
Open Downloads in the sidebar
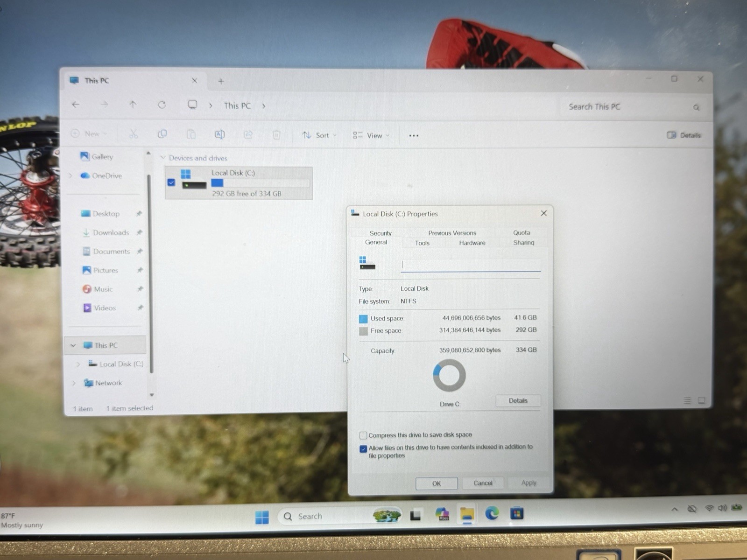click(111, 232)
